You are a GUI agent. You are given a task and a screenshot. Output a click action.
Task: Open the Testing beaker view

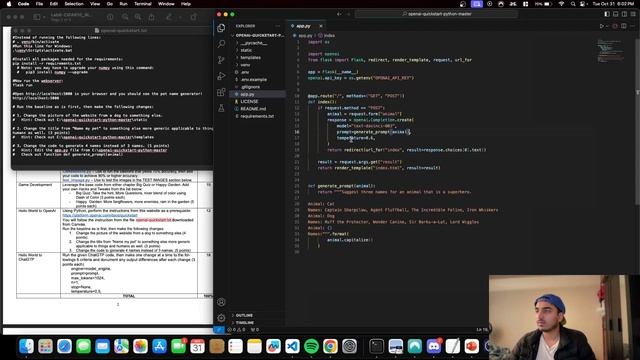(221, 108)
